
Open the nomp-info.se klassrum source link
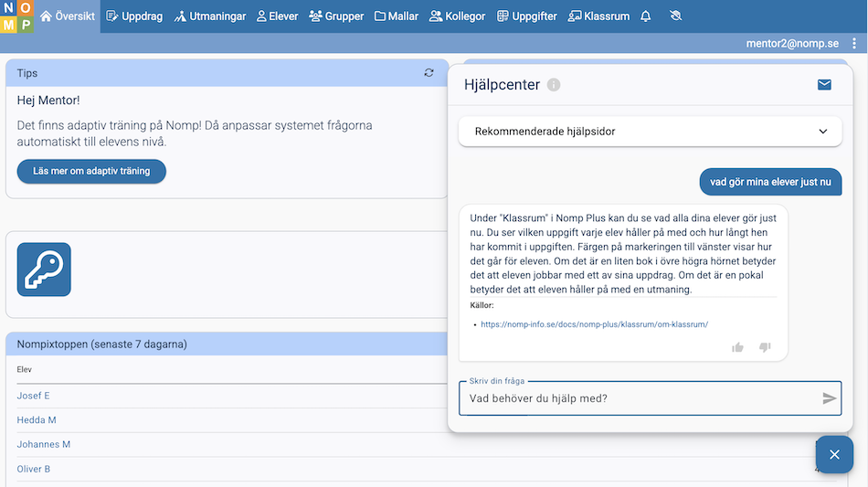pyautogui.click(x=594, y=324)
